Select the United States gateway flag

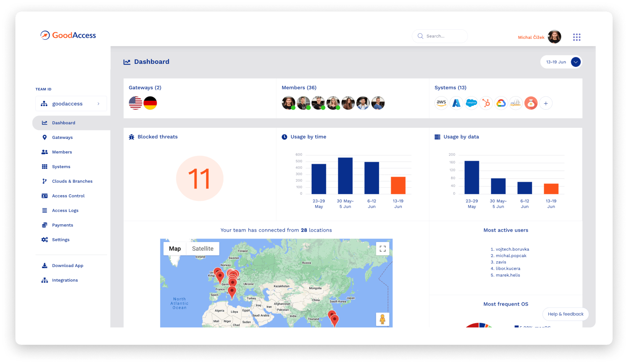click(135, 103)
